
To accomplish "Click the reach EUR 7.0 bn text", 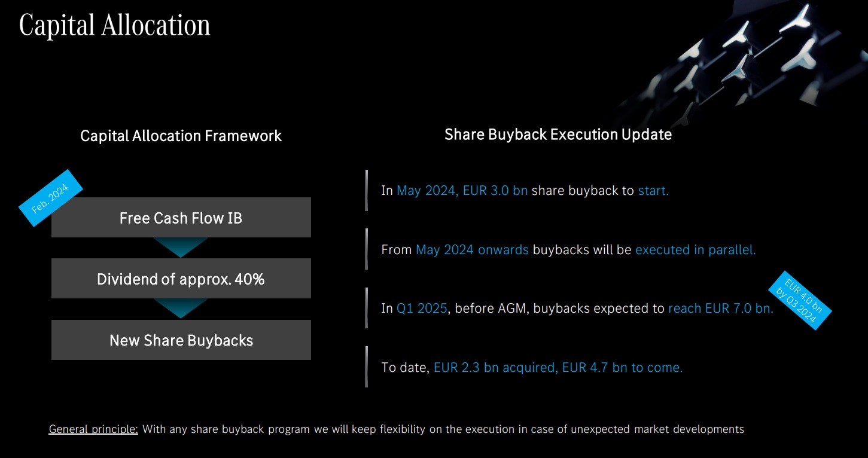I will click(720, 309).
